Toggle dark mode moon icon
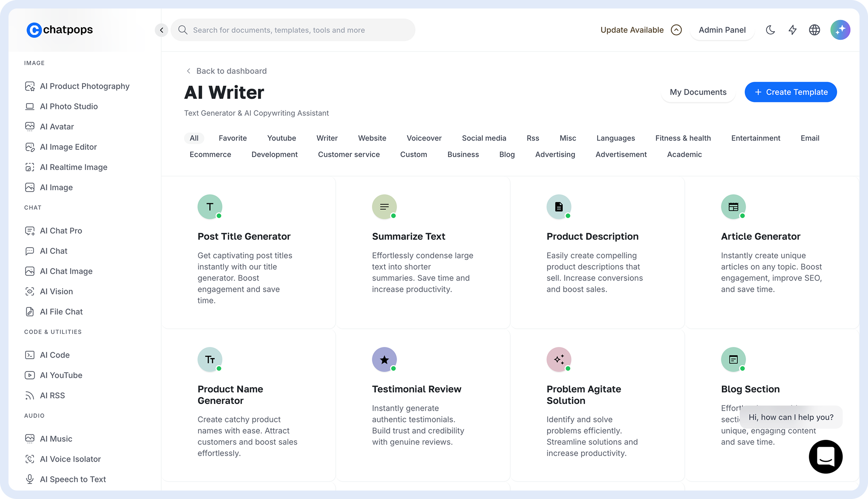868x499 pixels. (770, 30)
